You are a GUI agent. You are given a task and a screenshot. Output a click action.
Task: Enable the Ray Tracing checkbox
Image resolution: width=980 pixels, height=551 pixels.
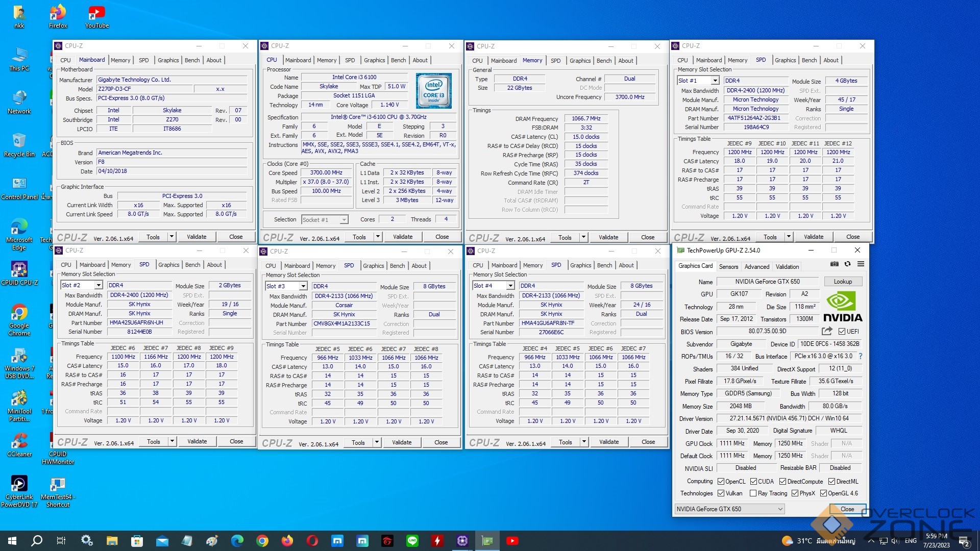[x=753, y=493]
